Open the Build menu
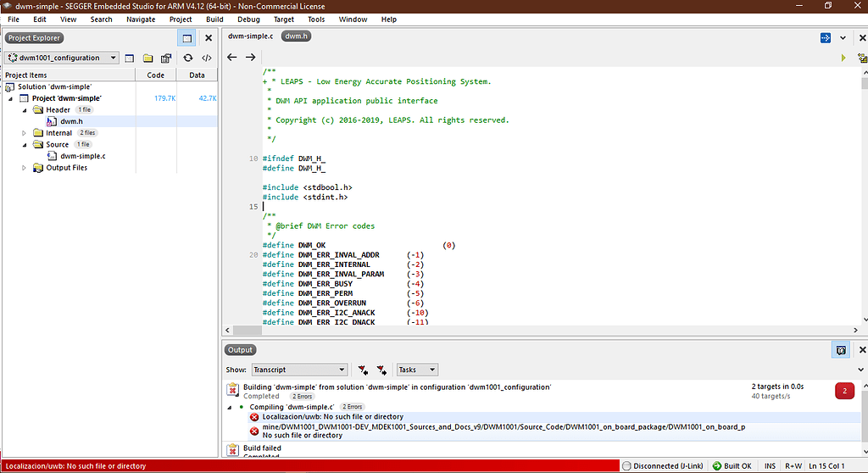Screen dimensions: 868x473 [x=214, y=19]
